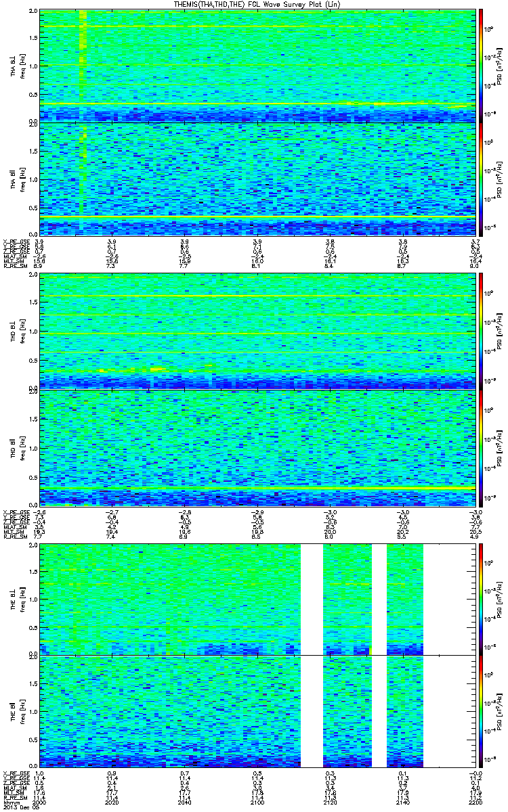The width and height of the screenshot is (508, 812).
Task: Click the 2000 time tick label
Action: [39, 802]
